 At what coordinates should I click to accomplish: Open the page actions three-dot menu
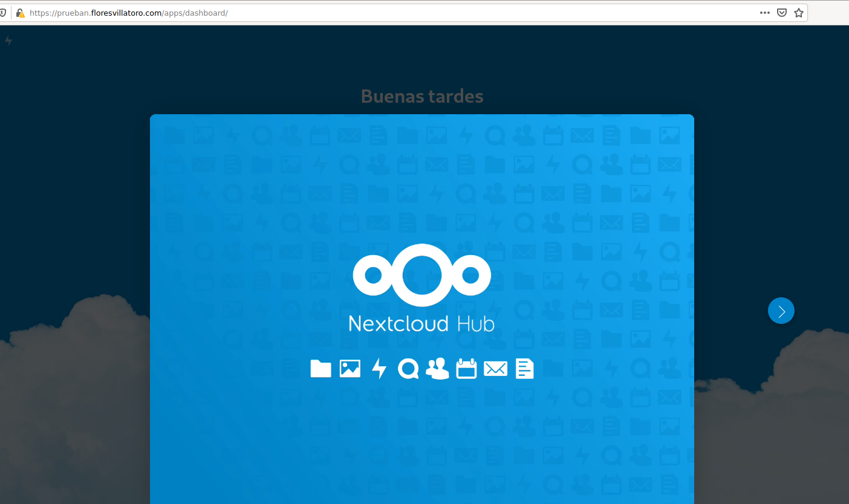[x=765, y=13]
